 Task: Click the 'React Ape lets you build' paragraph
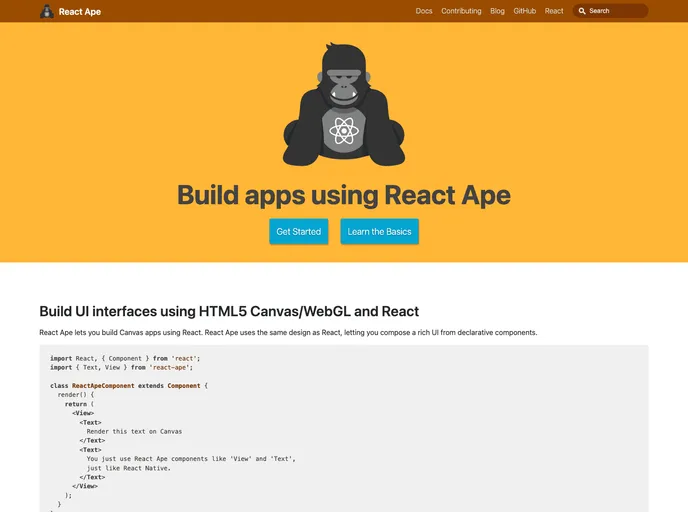[x=288, y=333]
